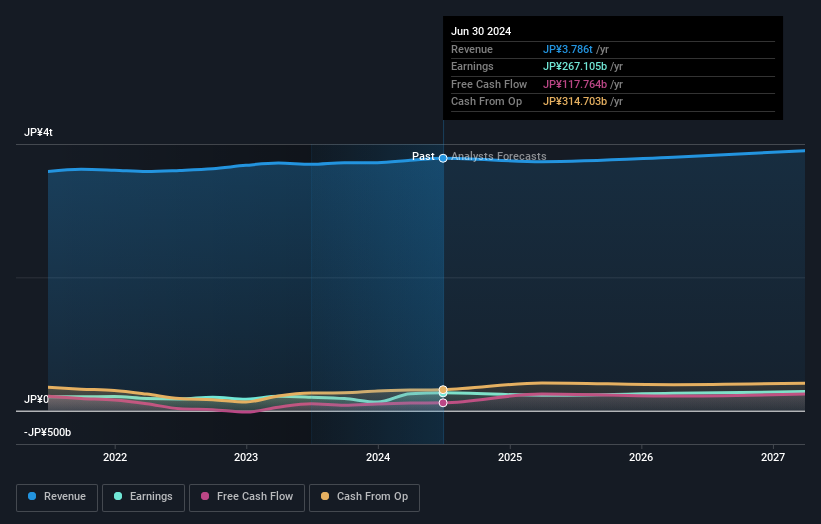Toggle the Cash From Op legend button

point(364,497)
